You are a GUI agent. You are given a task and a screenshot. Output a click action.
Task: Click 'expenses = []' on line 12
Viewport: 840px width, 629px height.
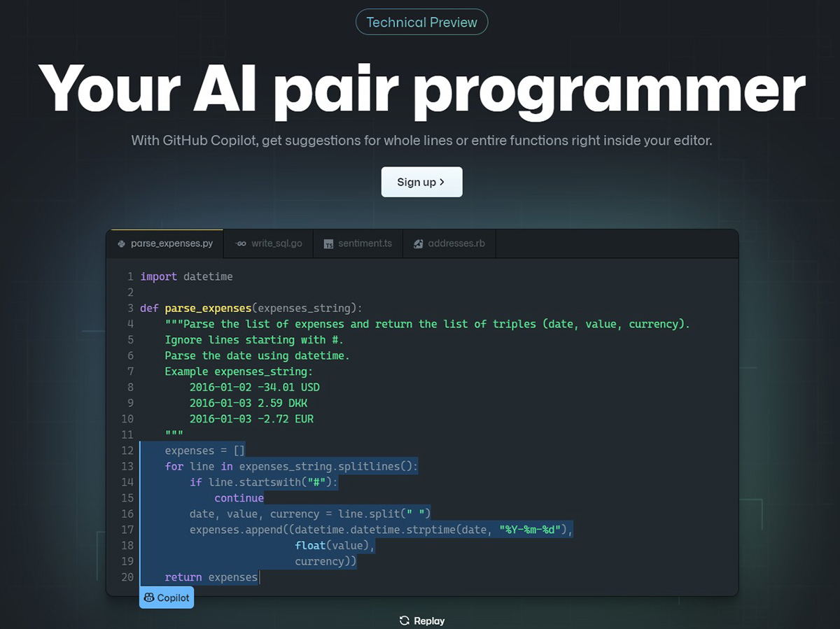pyautogui.click(x=205, y=451)
